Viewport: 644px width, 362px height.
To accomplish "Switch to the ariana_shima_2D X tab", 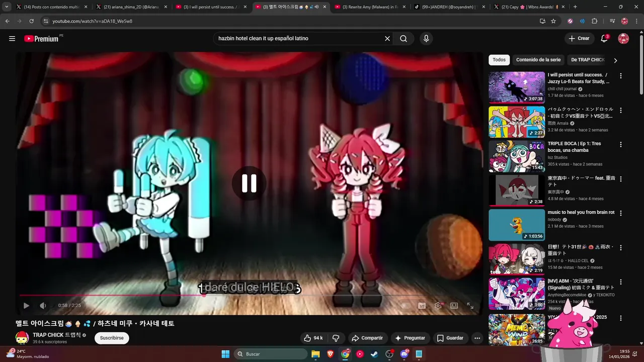I will point(131,7).
